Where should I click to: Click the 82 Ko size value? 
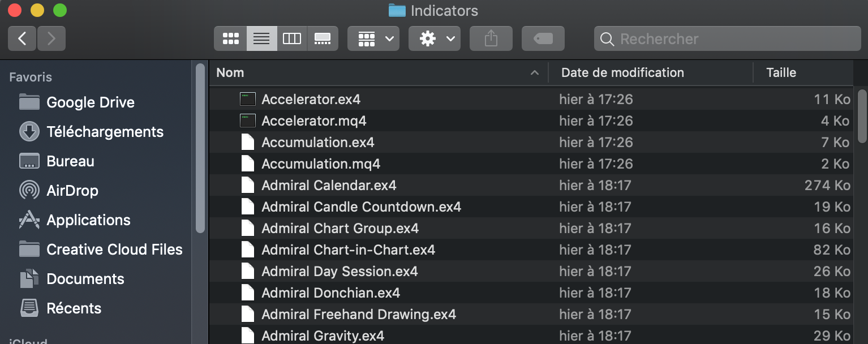[832, 250]
